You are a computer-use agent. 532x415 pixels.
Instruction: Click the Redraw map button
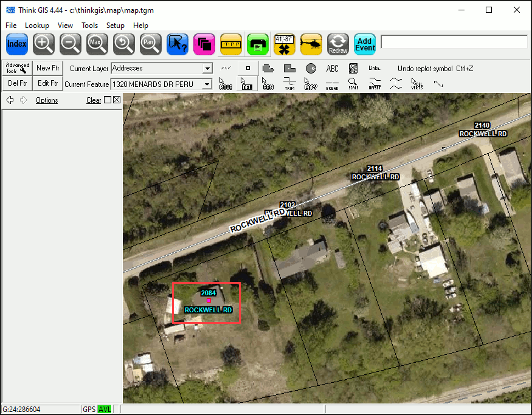coord(337,44)
